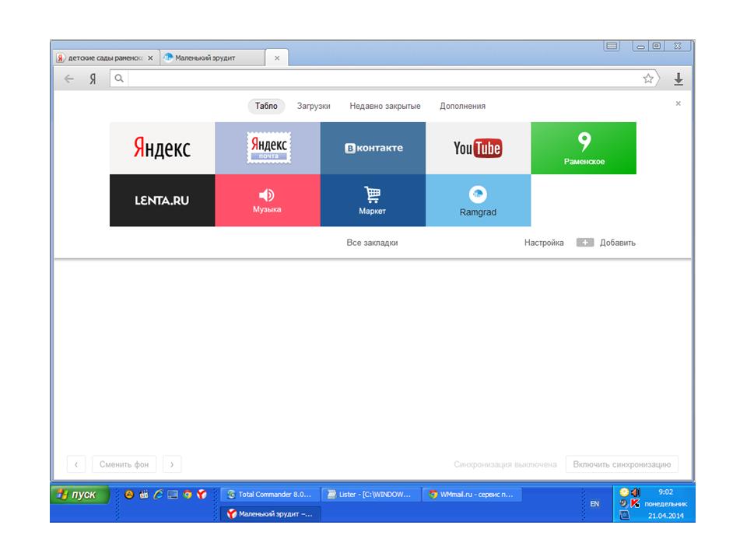Click the search magnifier icon in address bar
747x560 pixels.
[x=119, y=78]
